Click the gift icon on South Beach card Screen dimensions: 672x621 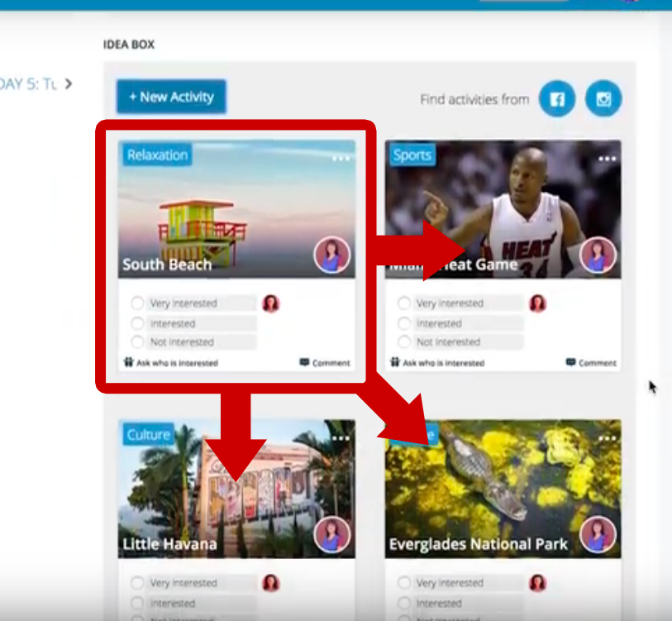pyautogui.click(x=129, y=362)
